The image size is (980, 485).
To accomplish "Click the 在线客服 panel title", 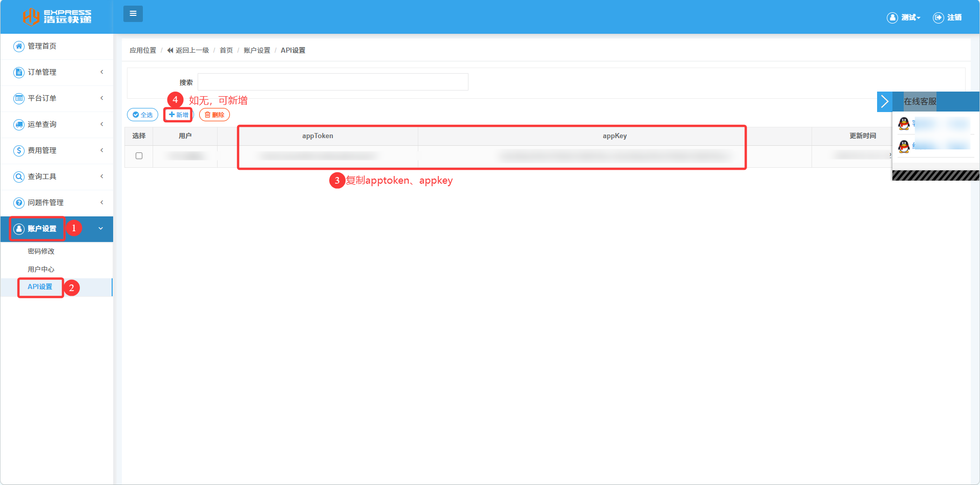I will tap(920, 101).
